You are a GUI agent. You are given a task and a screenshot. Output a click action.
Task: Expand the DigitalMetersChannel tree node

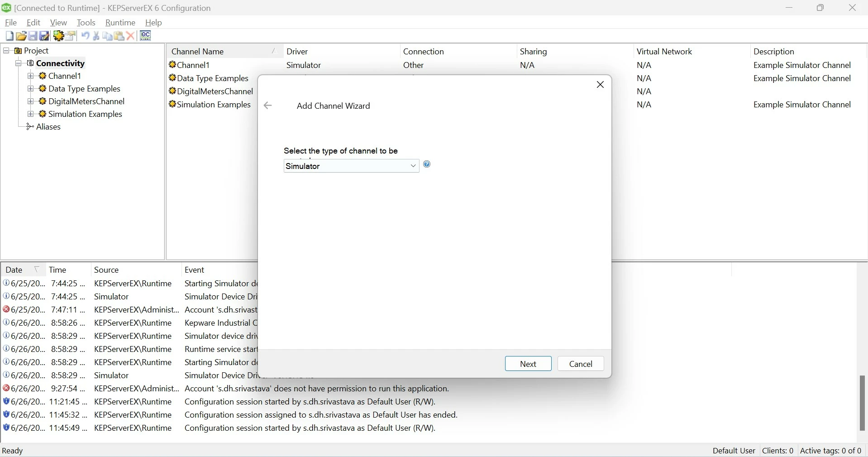[x=31, y=101]
